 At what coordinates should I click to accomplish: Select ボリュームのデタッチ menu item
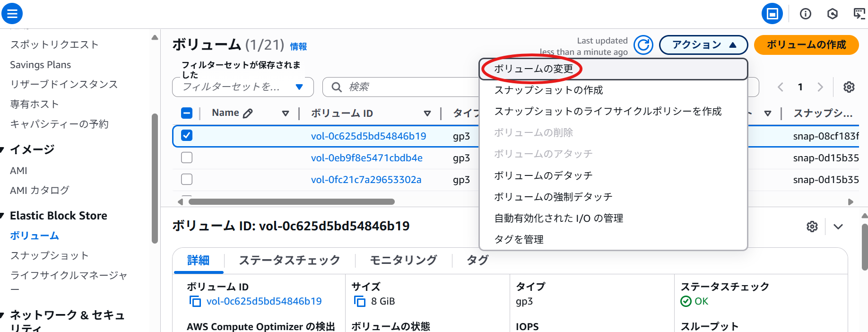[x=613, y=175]
